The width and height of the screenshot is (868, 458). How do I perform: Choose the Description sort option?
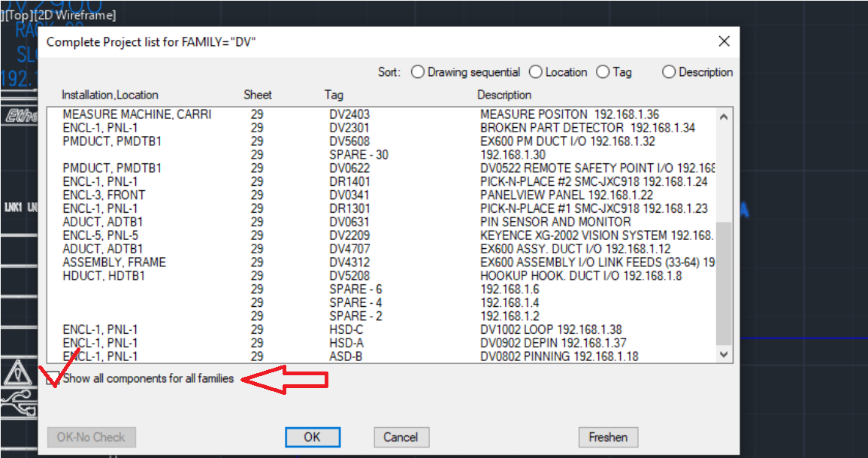tap(669, 71)
